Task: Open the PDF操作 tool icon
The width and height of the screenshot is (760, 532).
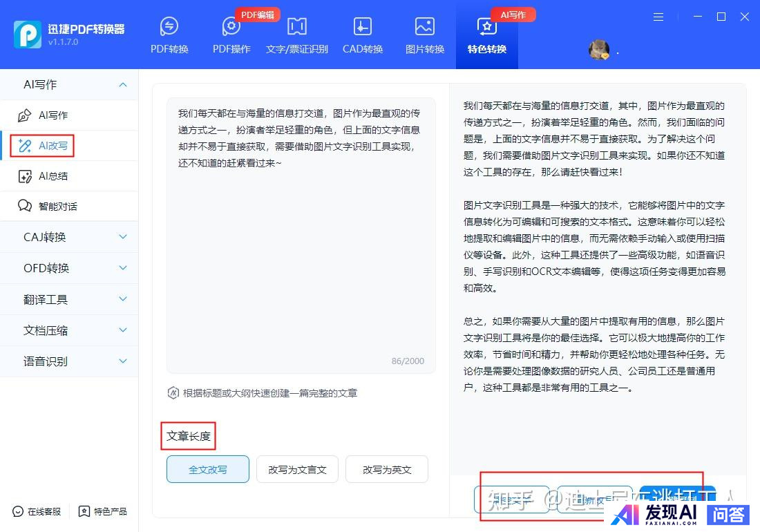Action: point(231,28)
